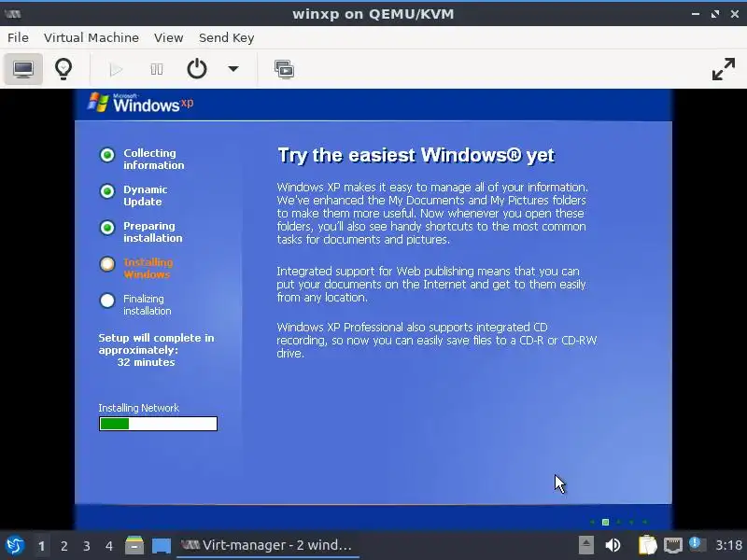Screen dimensions: 747x560
Task: Open the Send Key menu
Action: pos(226,37)
